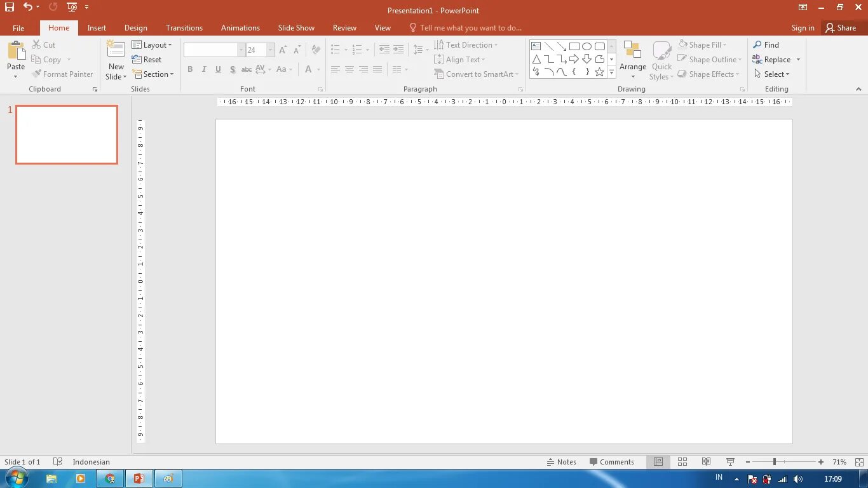Click the Arrange icon in Drawing group
Image resolution: width=868 pixels, height=488 pixels.
point(632,50)
